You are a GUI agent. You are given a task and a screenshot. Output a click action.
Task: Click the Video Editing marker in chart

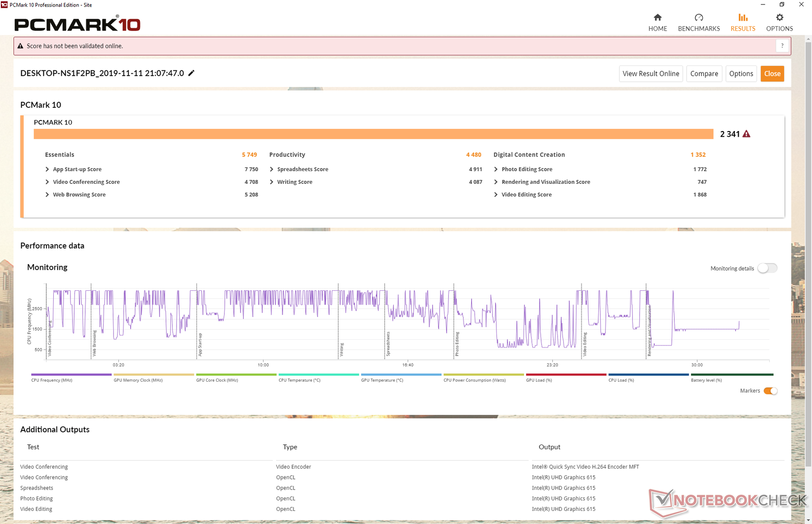click(585, 344)
